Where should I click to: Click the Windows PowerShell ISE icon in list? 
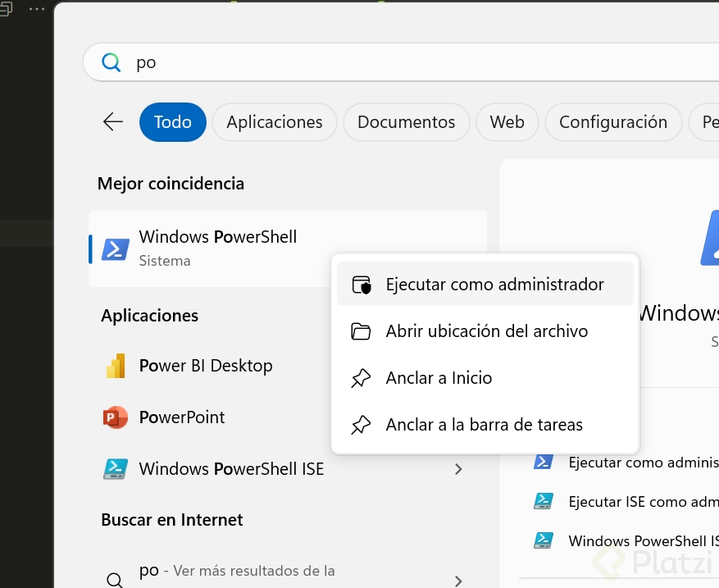point(115,469)
